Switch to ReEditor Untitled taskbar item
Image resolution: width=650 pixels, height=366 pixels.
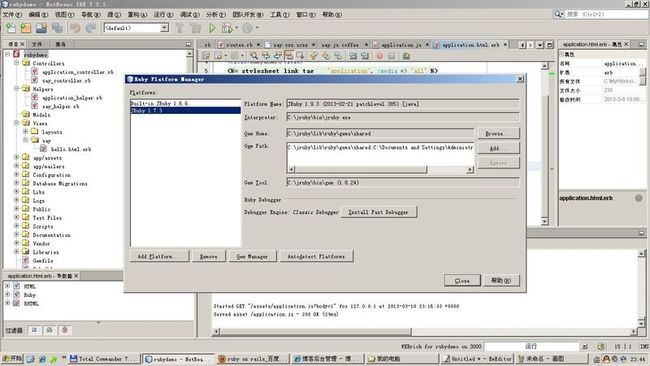[x=477, y=359]
